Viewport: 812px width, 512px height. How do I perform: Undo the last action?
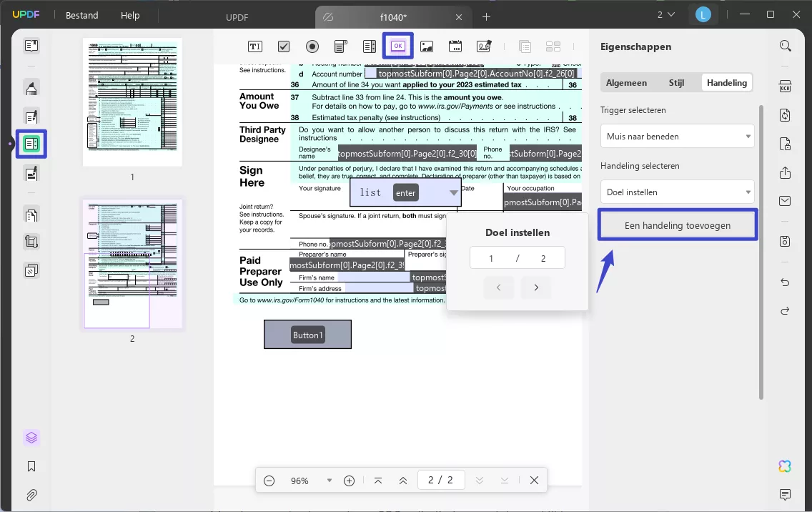(x=785, y=282)
